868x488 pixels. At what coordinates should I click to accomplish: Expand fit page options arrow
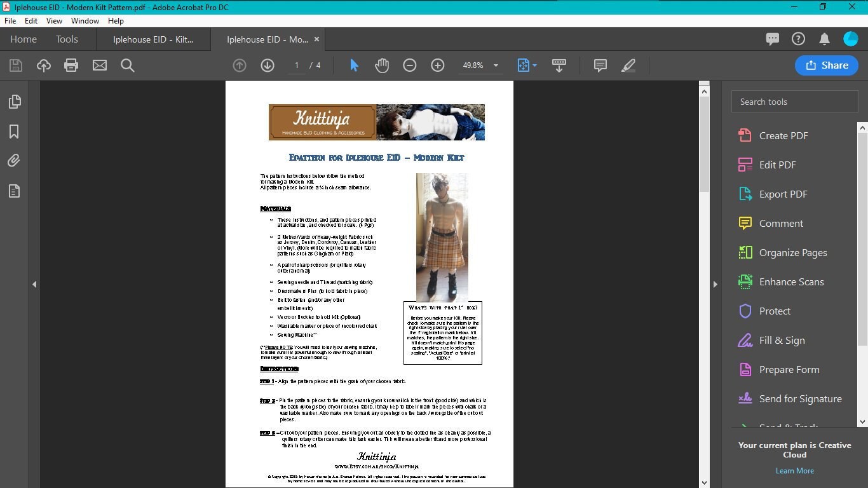pyautogui.click(x=534, y=65)
